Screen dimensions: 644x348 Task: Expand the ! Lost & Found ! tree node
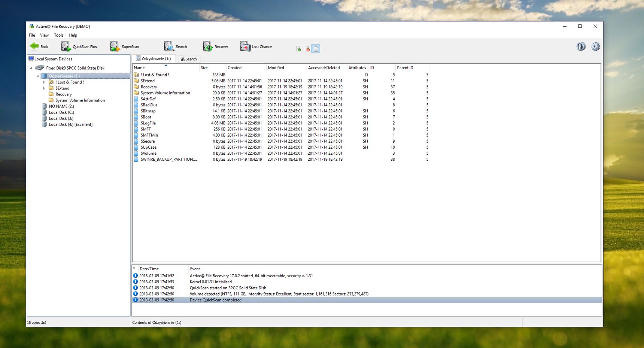pos(44,82)
